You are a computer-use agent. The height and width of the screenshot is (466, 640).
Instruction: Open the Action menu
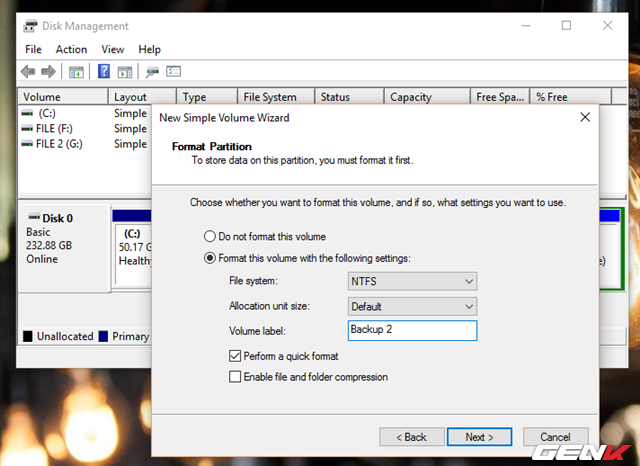pyautogui.click(x=71, y=49)
